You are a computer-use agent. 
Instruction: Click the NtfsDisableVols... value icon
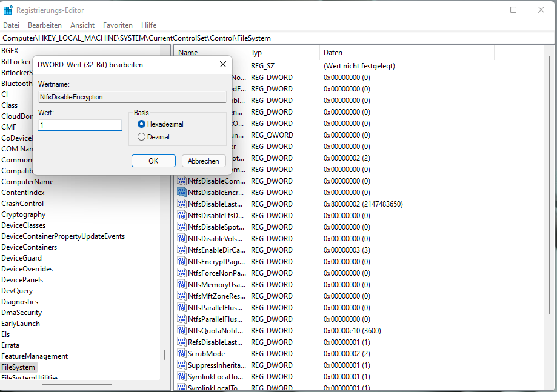[182, 238]
